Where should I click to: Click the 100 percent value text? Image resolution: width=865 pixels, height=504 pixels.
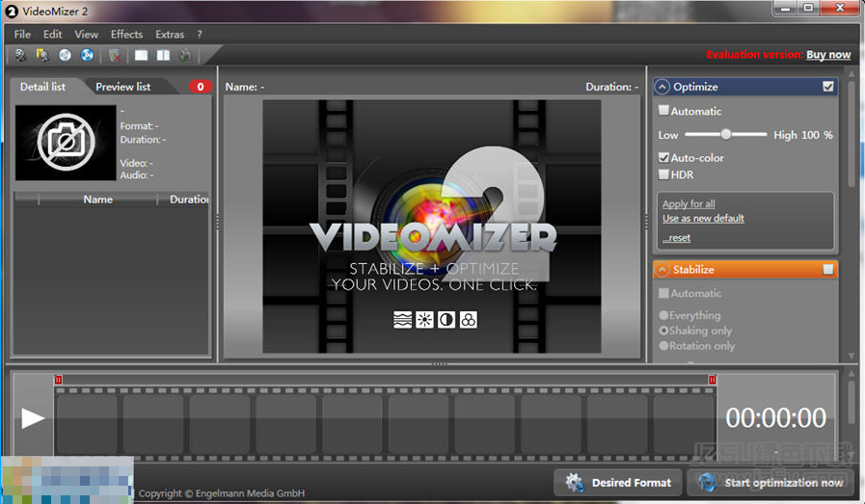pyautogui.click(x=817, y=135)
